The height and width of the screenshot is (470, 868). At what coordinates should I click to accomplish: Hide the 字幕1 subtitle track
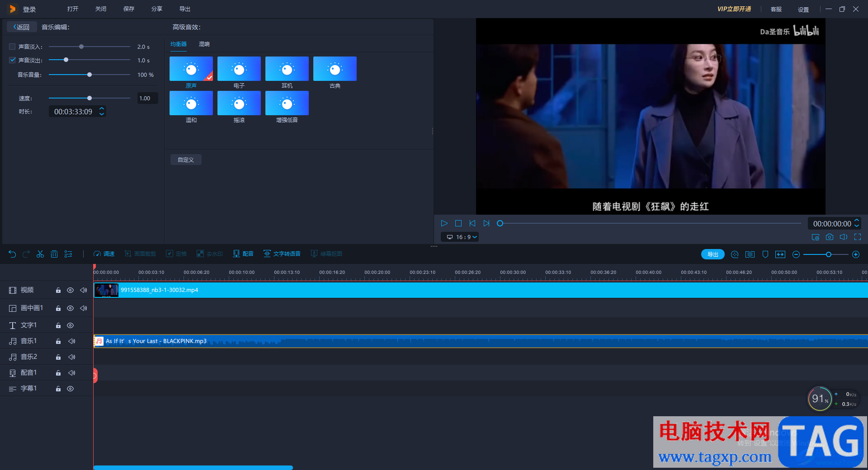pos(70,389)
